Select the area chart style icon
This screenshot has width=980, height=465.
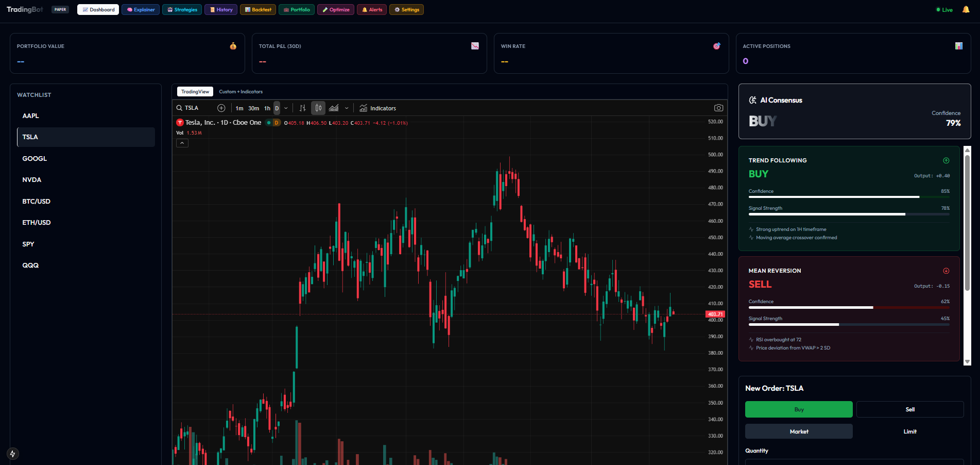[x=334, y=108]
